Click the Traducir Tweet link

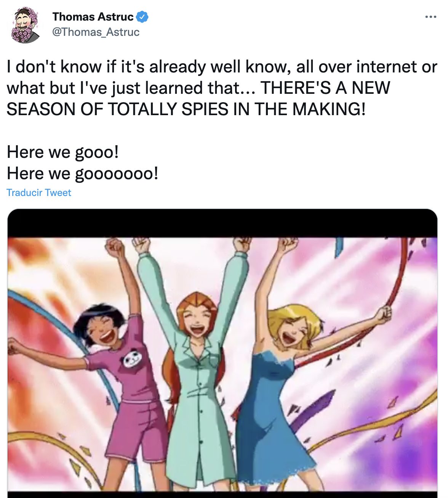tap(39, 193)
